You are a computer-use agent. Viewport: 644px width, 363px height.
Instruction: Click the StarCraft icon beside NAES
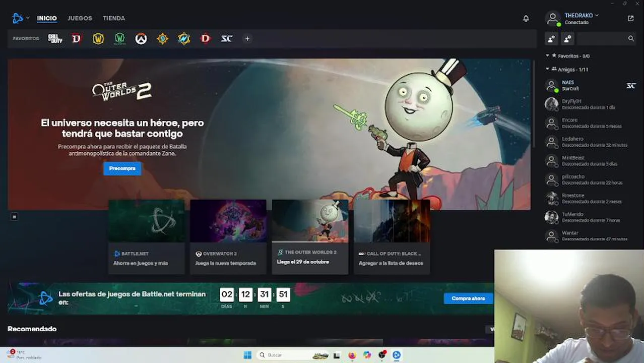click(630, 86)
